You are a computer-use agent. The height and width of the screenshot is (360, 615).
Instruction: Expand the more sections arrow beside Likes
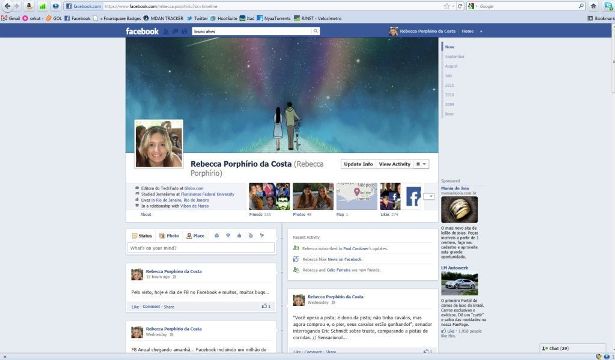(x=429, y=196)
